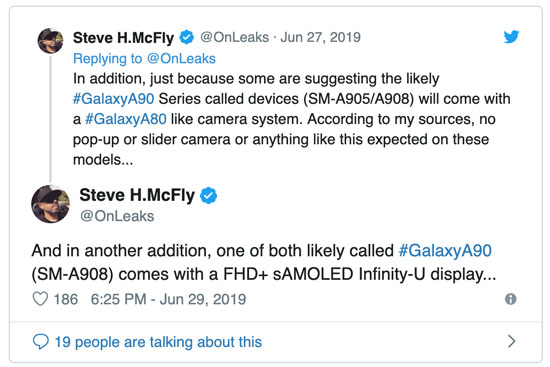Viewport: 550px width, 367px height.
Task: Click verified badge on the main tweet
Action: (x=208, y=195)
